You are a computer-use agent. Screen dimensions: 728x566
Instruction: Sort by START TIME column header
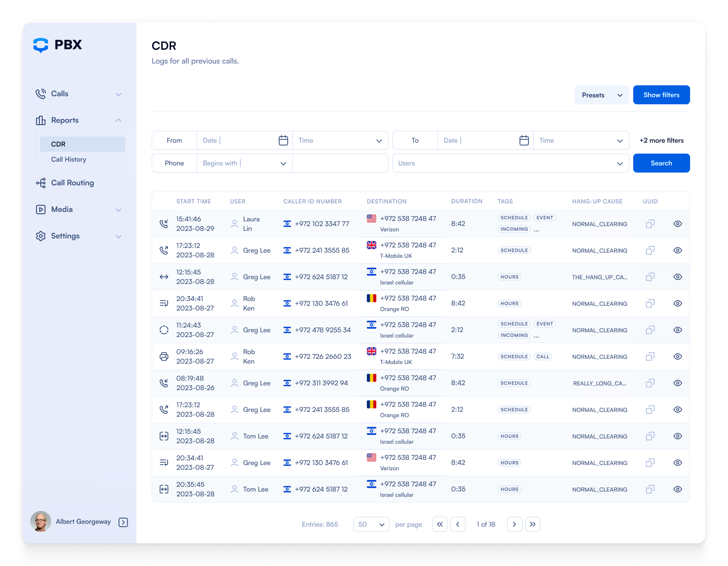193,201
